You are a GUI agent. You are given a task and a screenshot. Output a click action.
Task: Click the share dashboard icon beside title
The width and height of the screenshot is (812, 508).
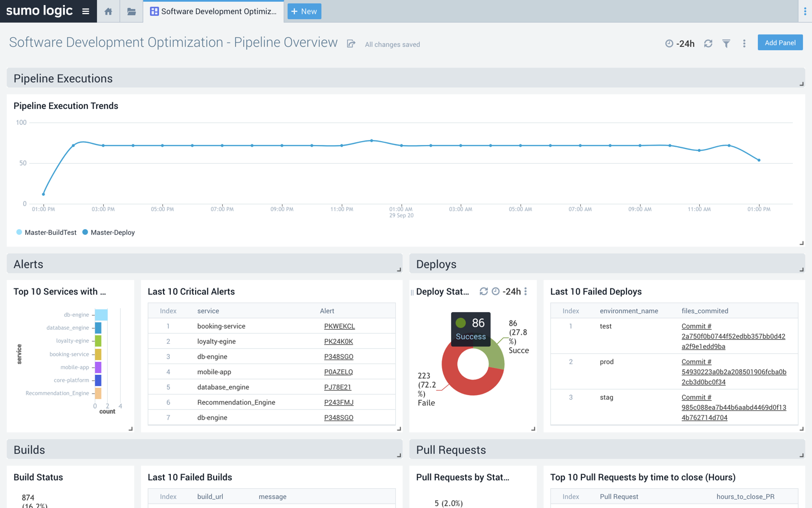tap(351, 44)
